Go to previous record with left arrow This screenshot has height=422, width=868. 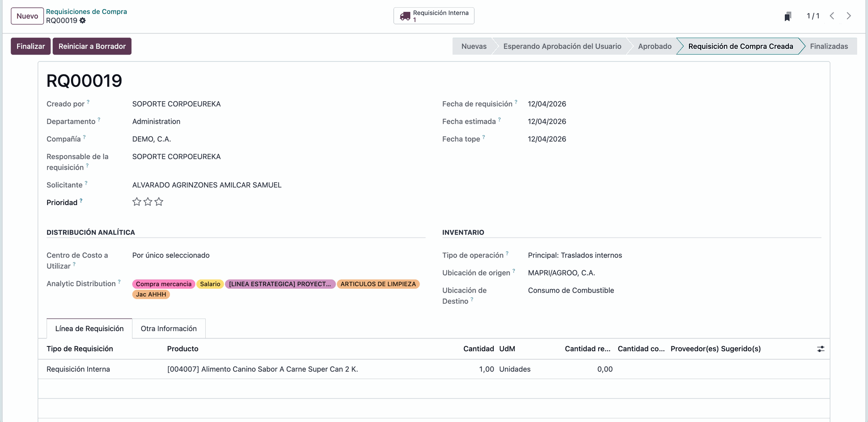click(x=832, y=16)
